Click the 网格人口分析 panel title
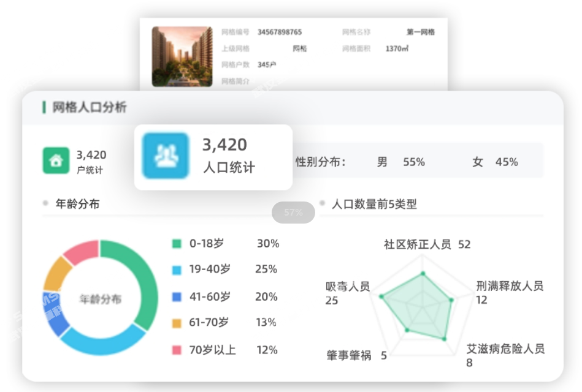582x392 pixels. click(90, 107)
